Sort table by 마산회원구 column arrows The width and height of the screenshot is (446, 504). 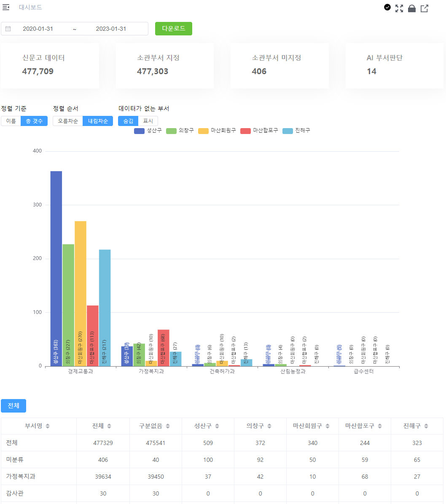(328, 426)
